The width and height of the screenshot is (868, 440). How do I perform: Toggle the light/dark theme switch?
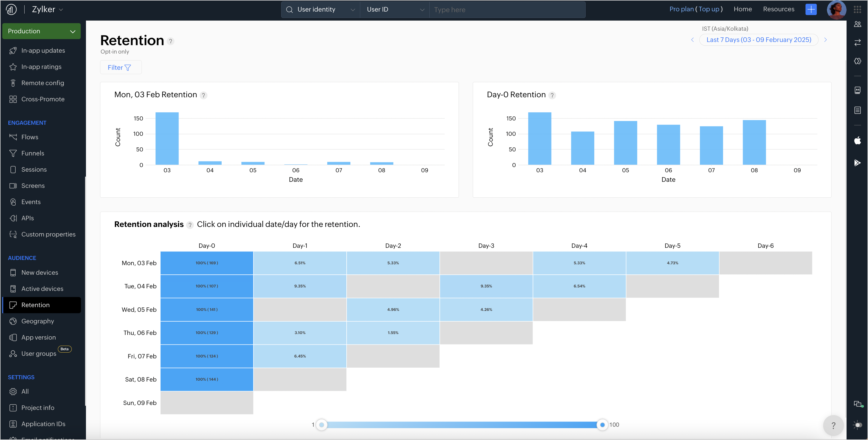click(x=857, y=425)
